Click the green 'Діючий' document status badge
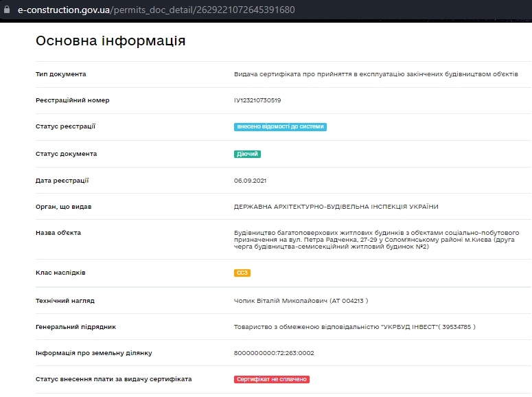The height and width of the screenshot is (397, 532). 247,154
